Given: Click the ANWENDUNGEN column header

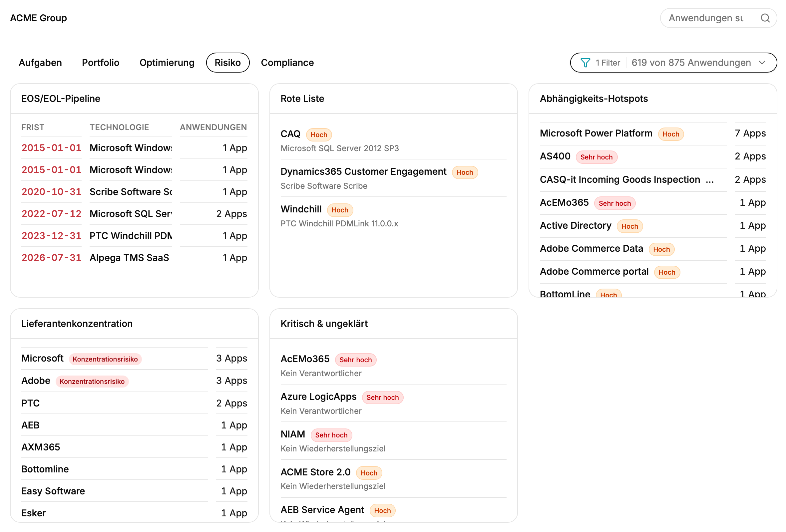Looking at the screenshot, I should [x=213, y=128].
